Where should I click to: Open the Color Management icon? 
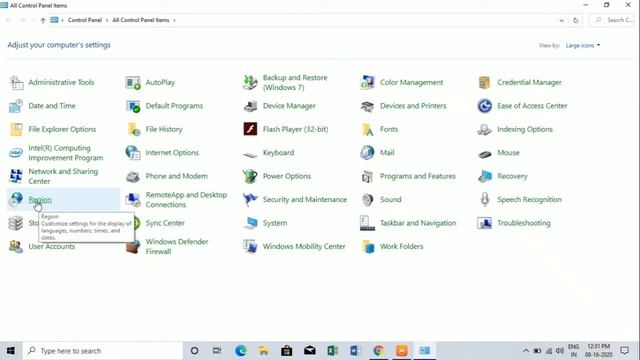(x=367, y=82)
